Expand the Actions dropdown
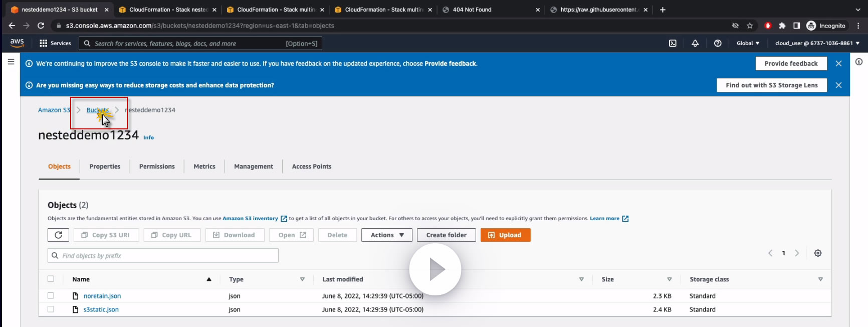This screenshot has height=327, width=868. coord(387,235)
